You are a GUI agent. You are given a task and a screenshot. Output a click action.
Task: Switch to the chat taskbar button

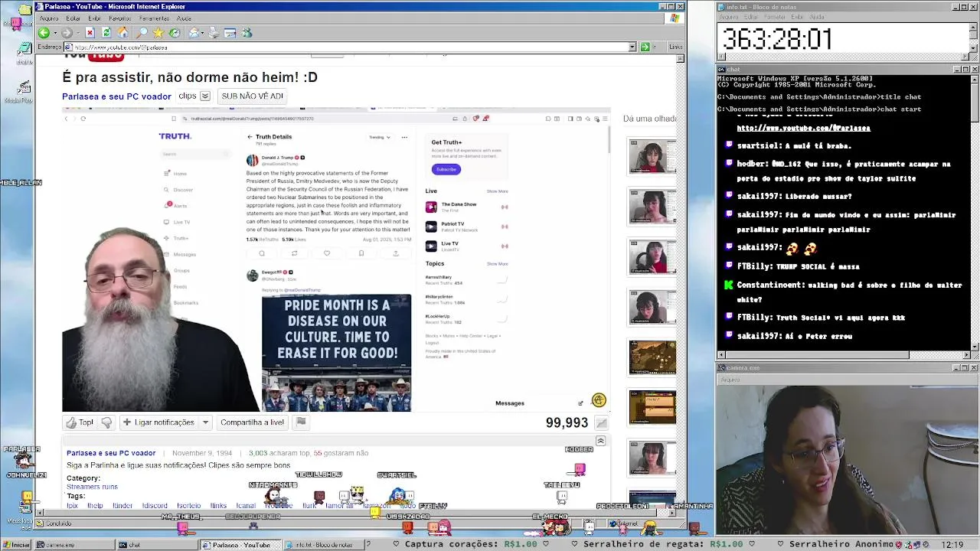pyautogui.click(x=156, y=545)
